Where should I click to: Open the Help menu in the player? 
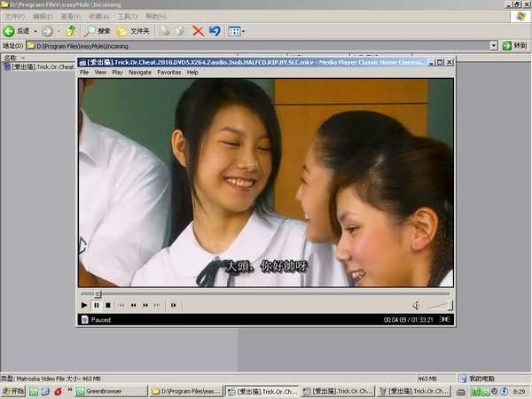(192, 73)
